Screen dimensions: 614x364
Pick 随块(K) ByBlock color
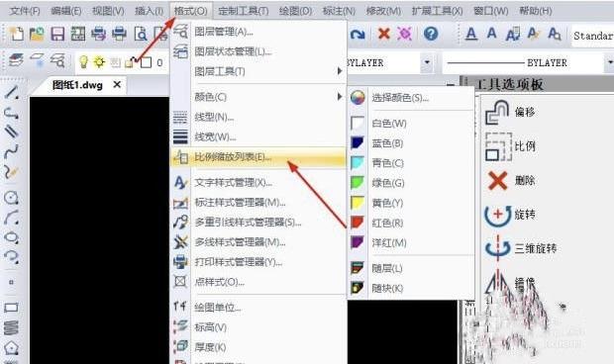point(411,288)
